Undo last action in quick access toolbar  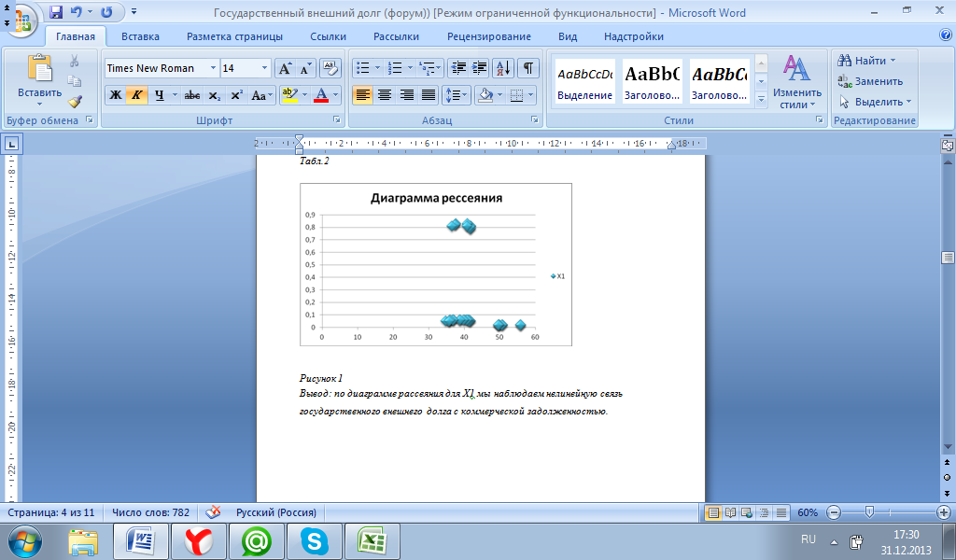[x=77, y=12]
